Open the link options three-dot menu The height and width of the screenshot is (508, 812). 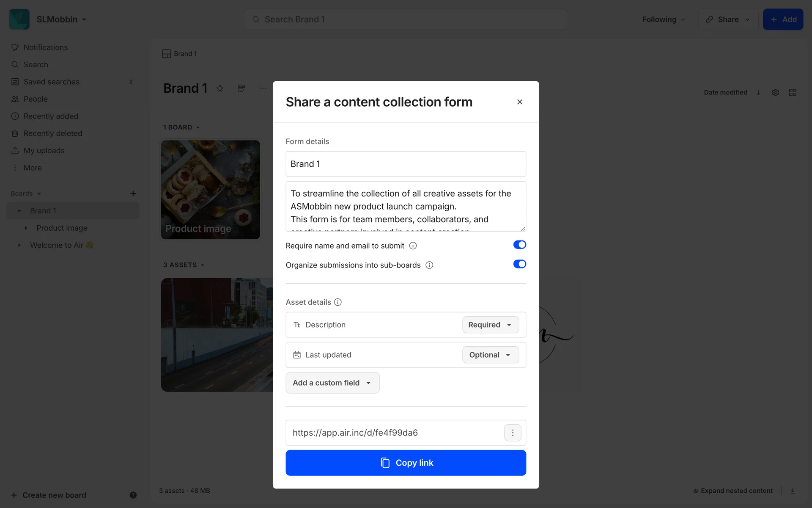click(x=513, y=433)
